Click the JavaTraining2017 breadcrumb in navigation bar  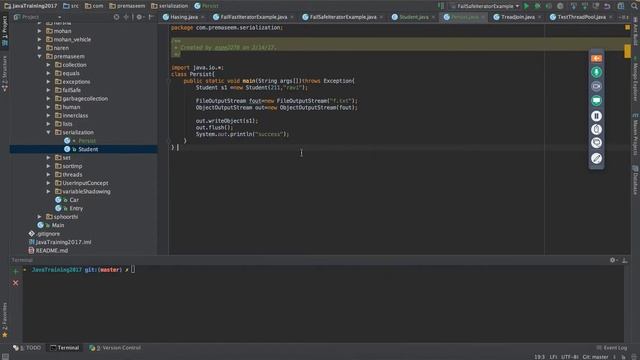31,6
